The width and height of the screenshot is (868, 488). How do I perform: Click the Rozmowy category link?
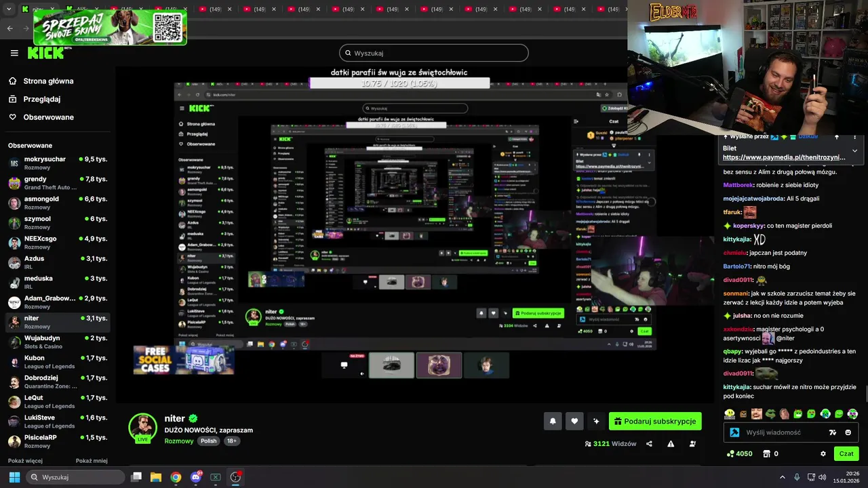coord(179,441)
